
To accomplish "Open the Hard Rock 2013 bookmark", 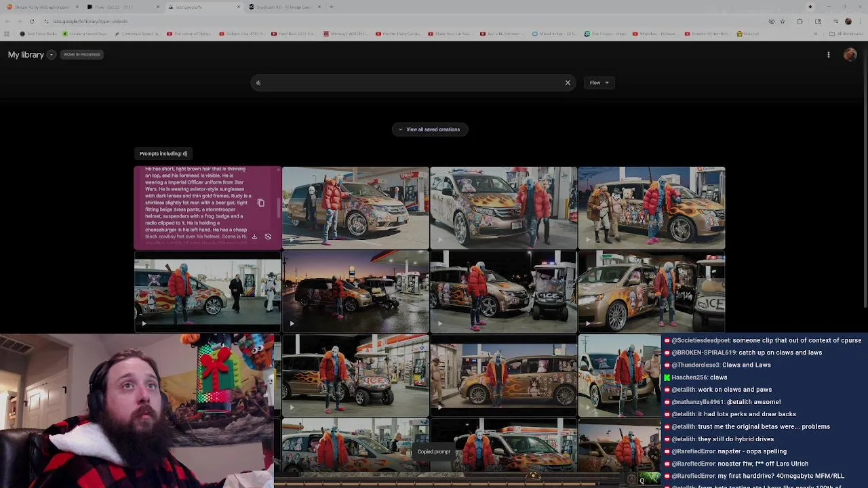I will click(x=295, y=34).
